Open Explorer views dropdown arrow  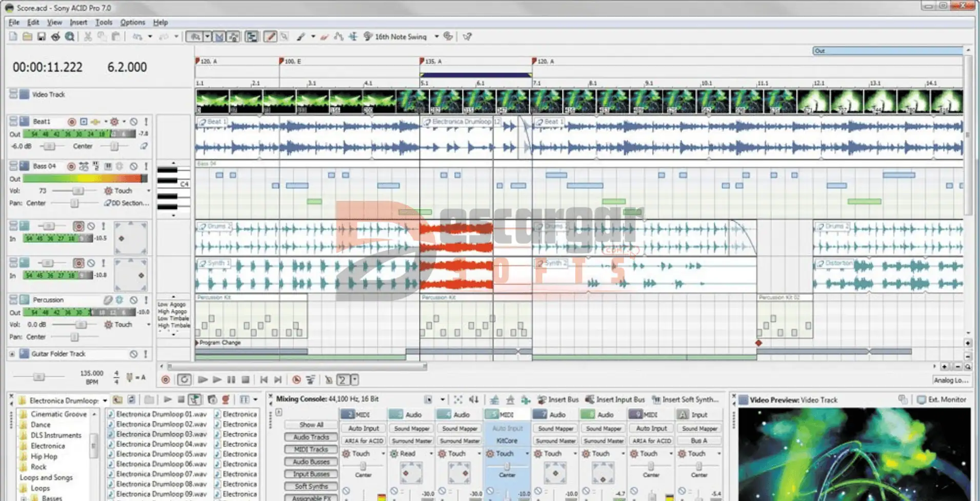tap(255, 399)
